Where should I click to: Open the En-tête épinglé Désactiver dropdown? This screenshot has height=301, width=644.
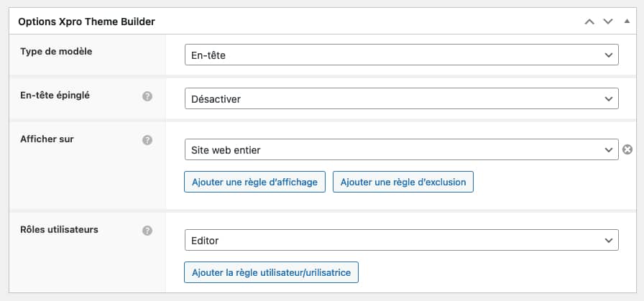[x=402, y=98]
